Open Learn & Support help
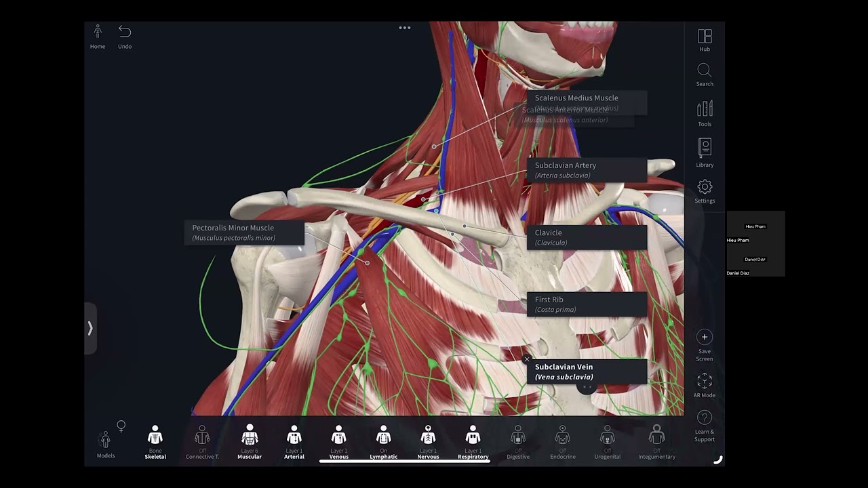Viewport: 868px width, 488px height. (x=705, y=426)
